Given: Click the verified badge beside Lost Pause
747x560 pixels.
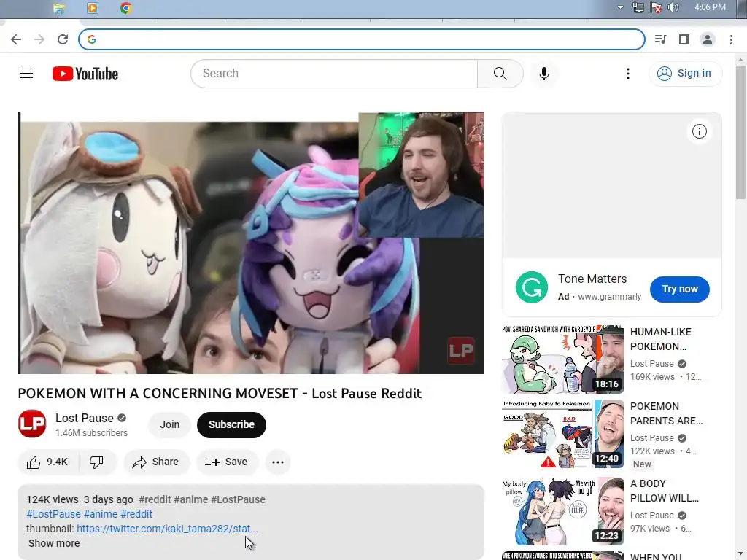Looking at the screenshot, I should pyautogui.click(x=122, y=418).
